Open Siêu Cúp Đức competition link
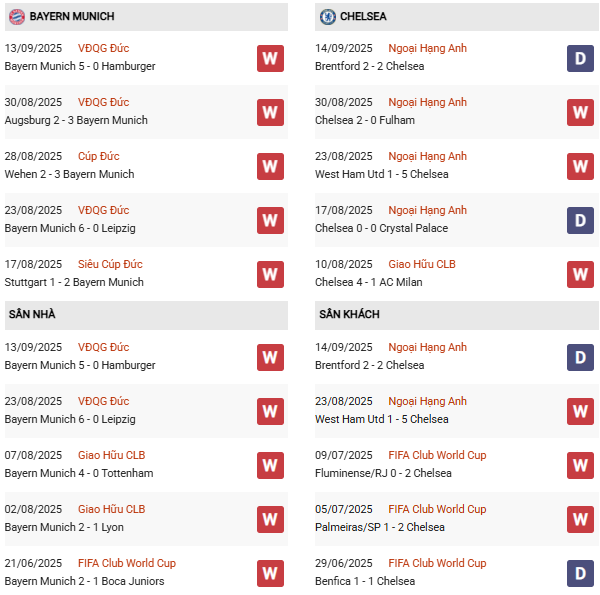The width and height of the screenshot is (600, 595). [x=110, y=264]
